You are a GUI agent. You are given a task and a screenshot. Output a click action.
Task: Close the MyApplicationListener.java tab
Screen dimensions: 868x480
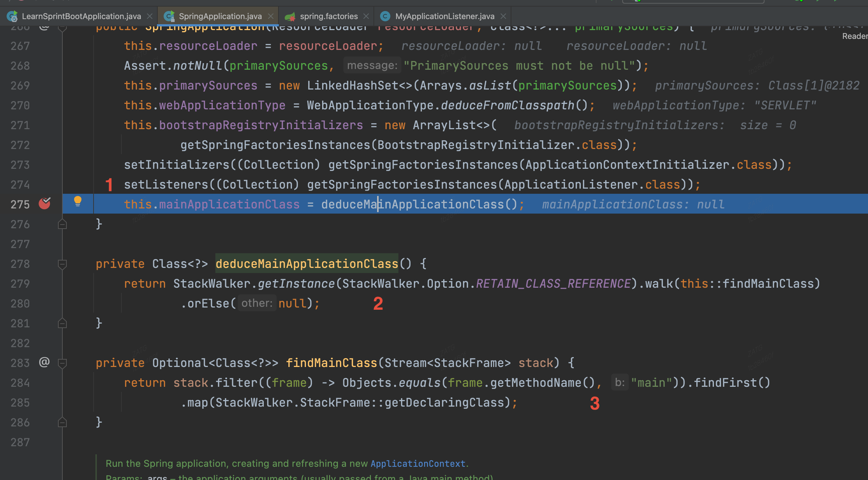click(503, 16)
